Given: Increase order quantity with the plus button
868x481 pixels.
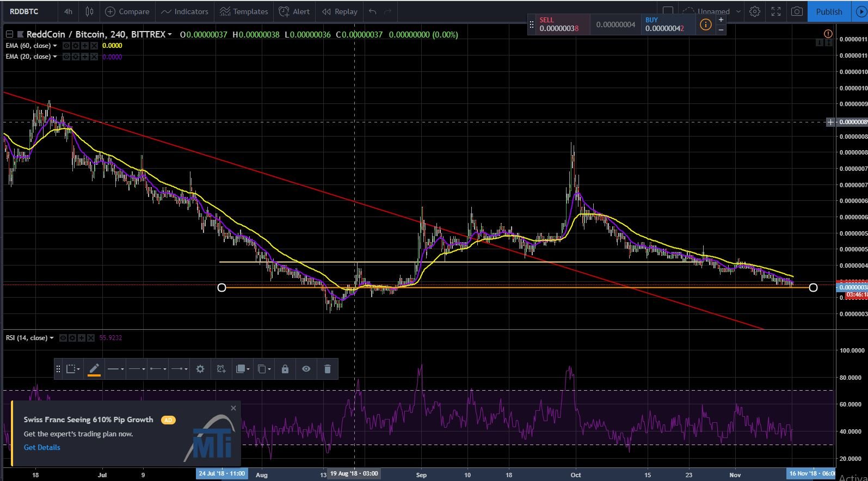Looking at the screenshot, I should [721, 20].
